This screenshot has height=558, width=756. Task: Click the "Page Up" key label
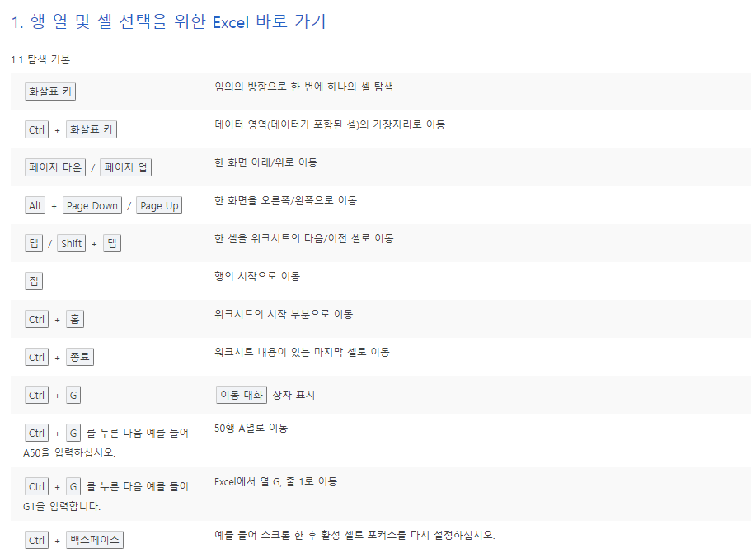point(159,205)
